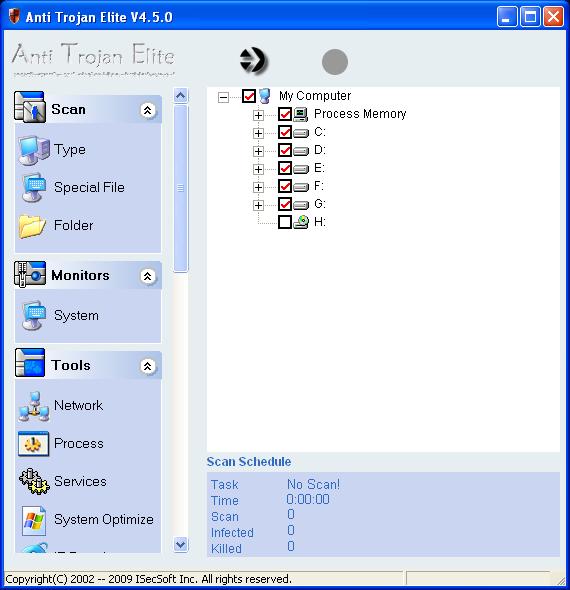
Task: Click the Tools panel heading
Action: 71,365
